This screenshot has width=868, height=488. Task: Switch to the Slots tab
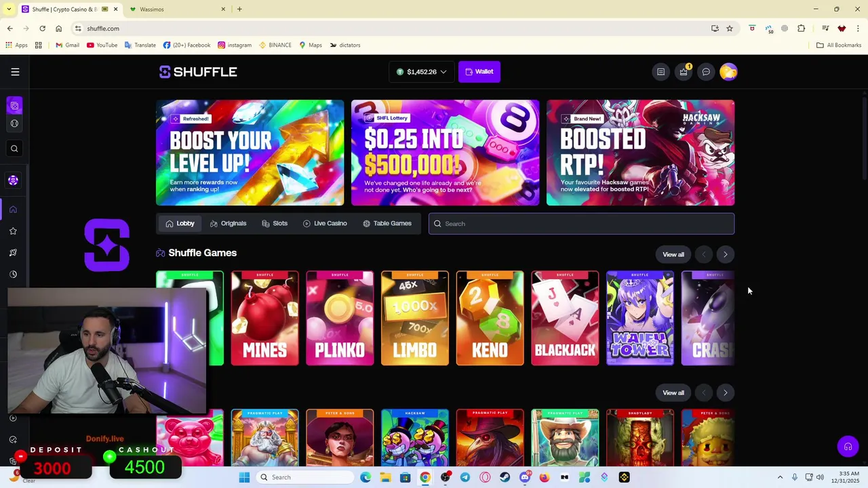coord(275,224)
